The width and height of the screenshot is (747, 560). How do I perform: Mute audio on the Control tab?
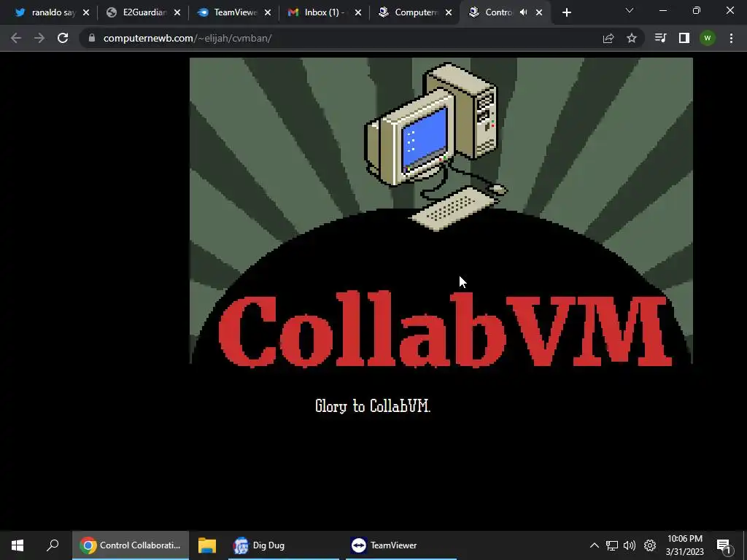coord(523,12)
